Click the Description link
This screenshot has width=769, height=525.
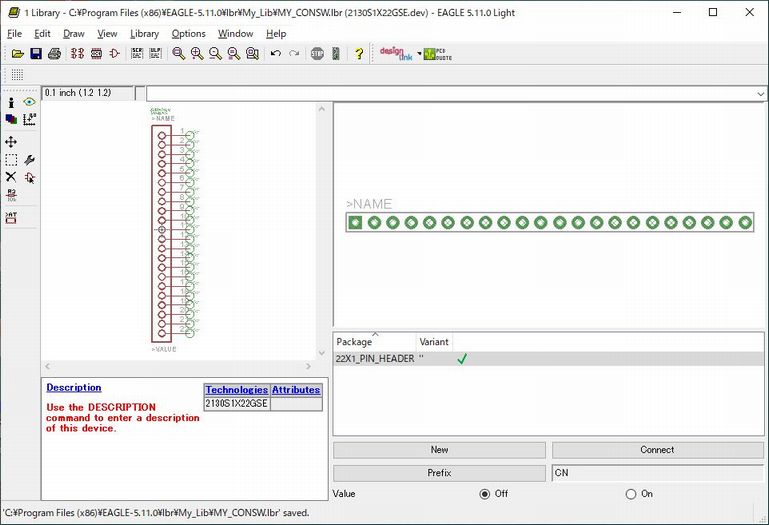coord(73,388)
